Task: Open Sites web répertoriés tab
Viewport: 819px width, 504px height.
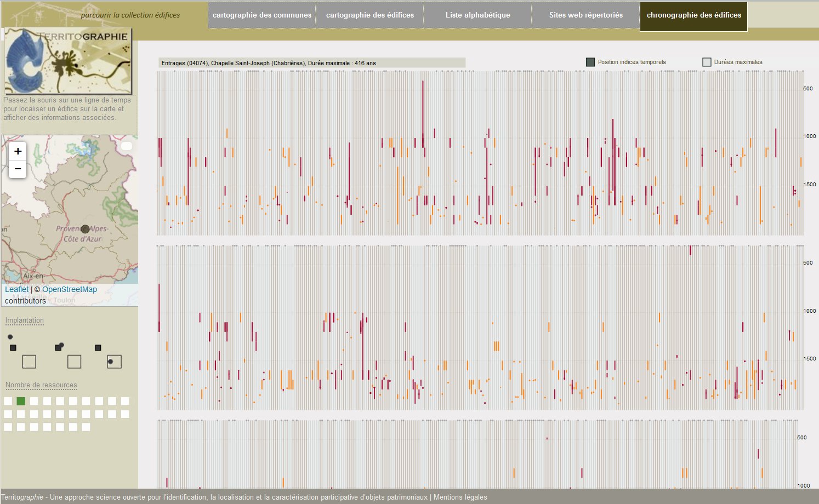Action: click(x=585, y=15)
